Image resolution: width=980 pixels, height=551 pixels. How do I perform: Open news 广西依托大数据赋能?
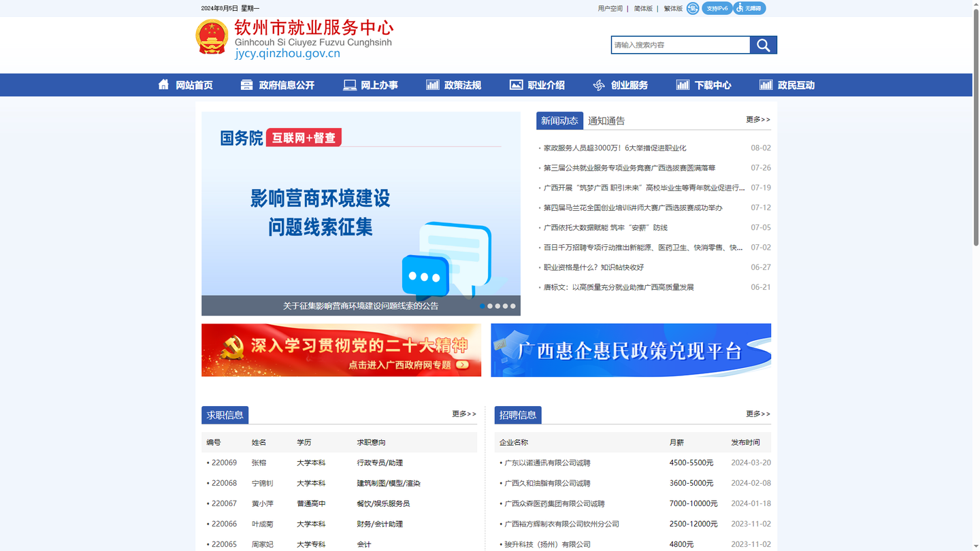605,227
